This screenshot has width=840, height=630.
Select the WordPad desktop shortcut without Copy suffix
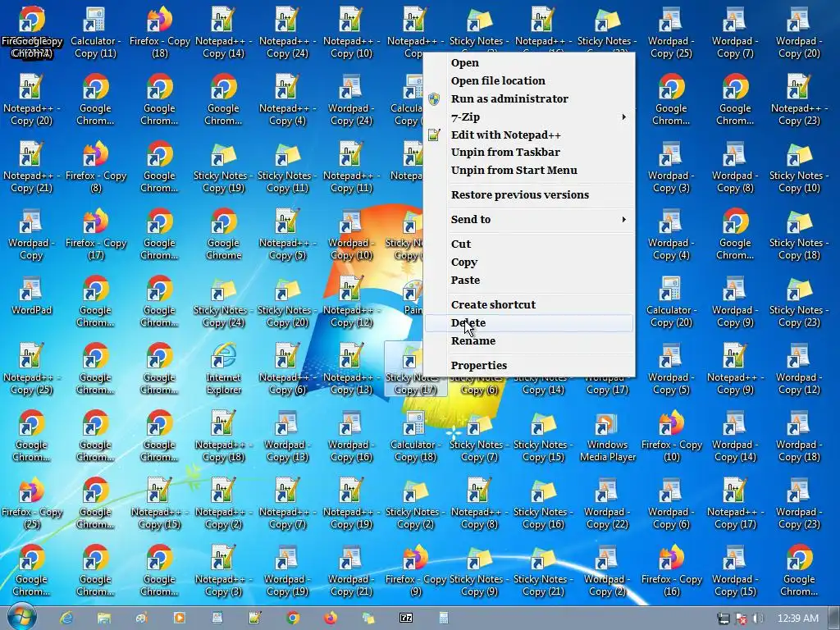(x=31, y=295)
